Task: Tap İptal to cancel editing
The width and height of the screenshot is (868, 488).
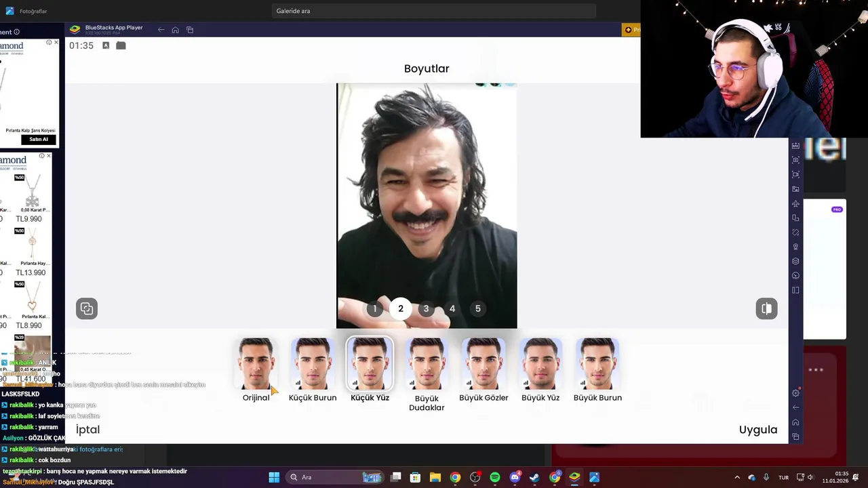Action: pos(87,430)
